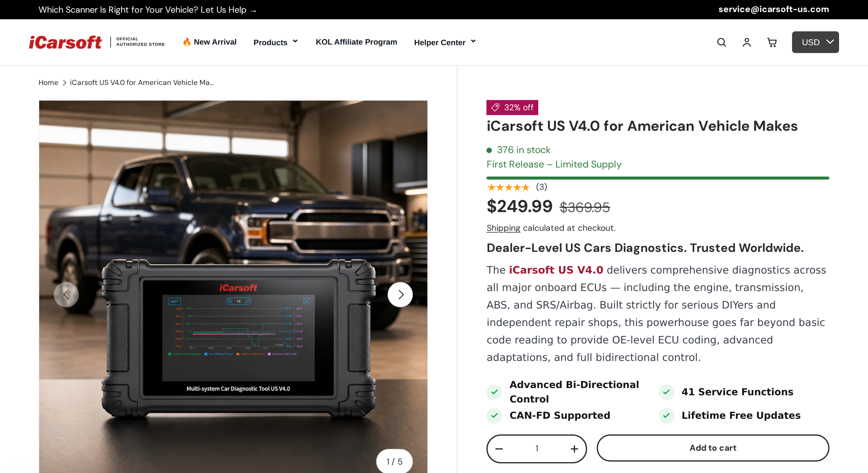Click the truncated breadcrumb 'iCarsoft US V4.0 for American Vehicle Ma...'

(x=142, y=83)
